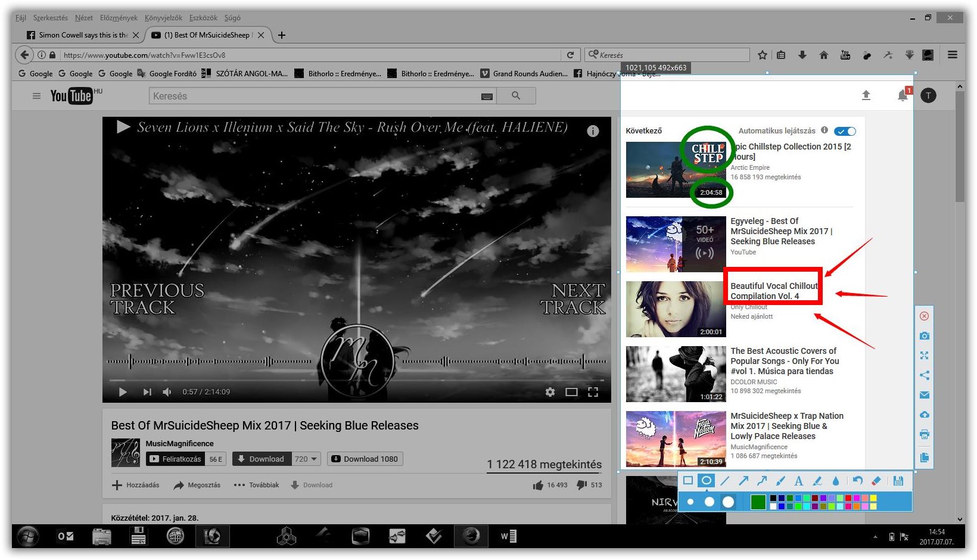This screenshot has height=560, width=977.
Task: Go back with browser back arrow
Action: click(x=24, y=55)
